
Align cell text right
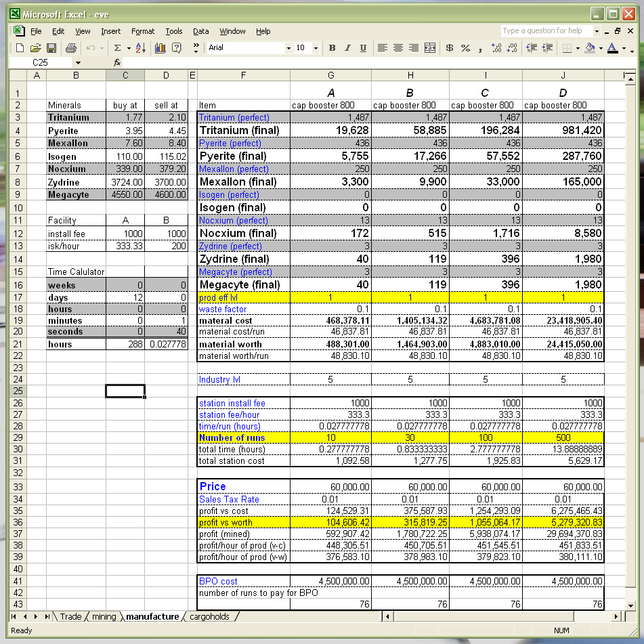[x=414, y=48]
